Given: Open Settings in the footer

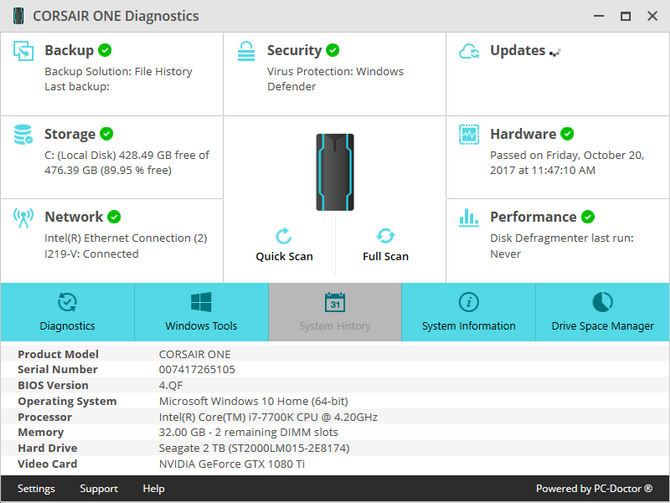Looking at the screenshot, I should pyautogui.click(x=36, y=488).
